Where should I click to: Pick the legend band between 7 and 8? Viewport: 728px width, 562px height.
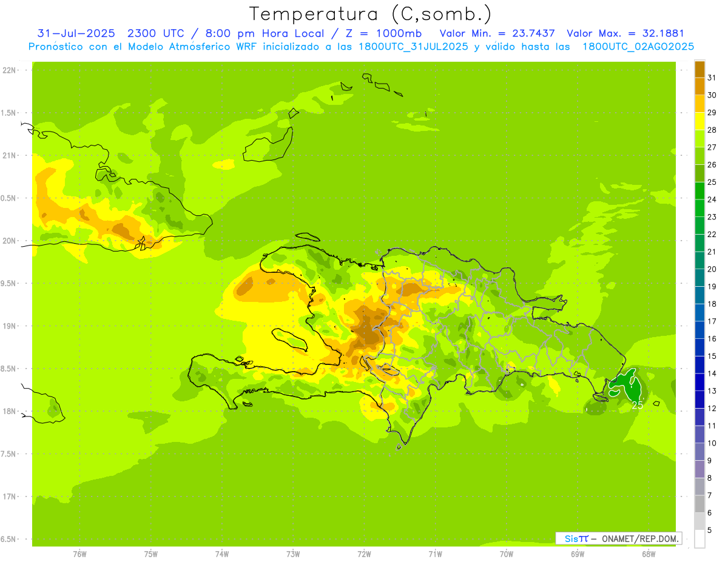point(699,486)
